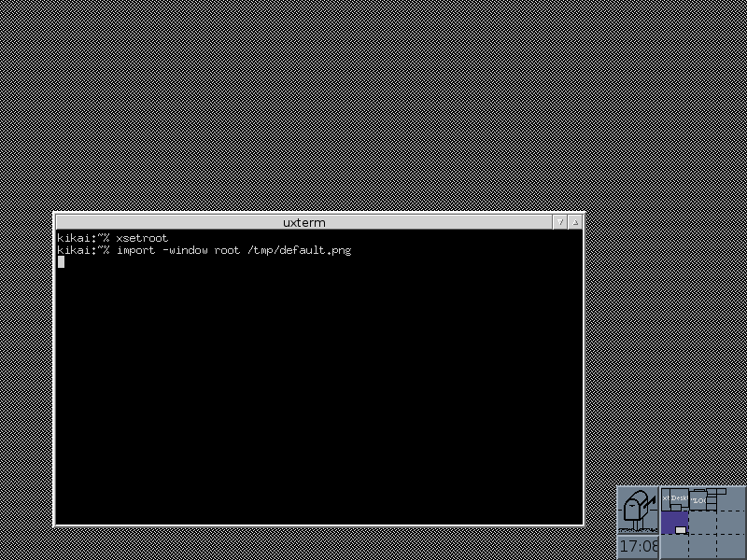Switch to the bottom-left pager desktop cell

675,545
